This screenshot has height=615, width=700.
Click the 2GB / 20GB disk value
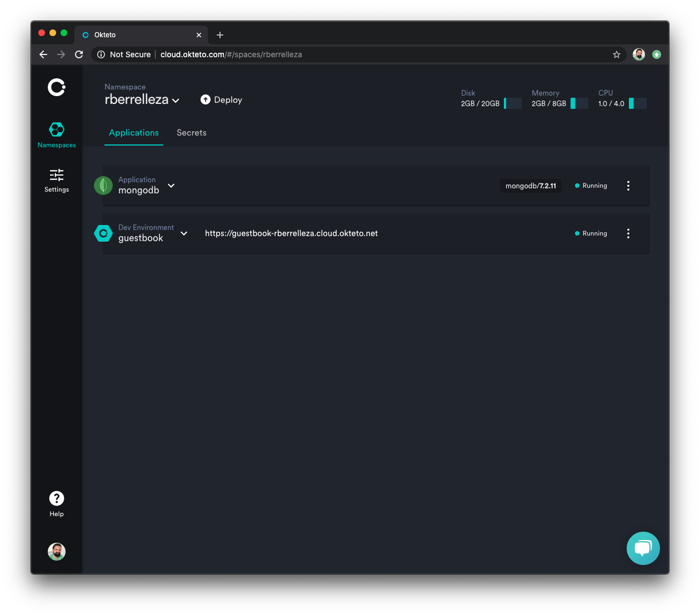click(480, 104)
